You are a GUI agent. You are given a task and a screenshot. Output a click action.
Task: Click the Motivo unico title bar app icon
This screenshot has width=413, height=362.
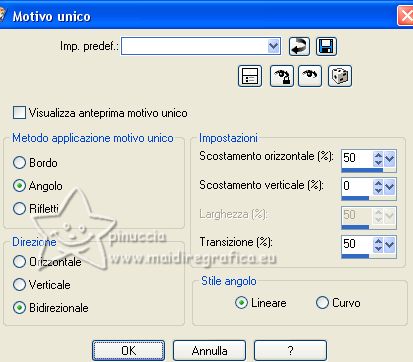pos(2,16)
